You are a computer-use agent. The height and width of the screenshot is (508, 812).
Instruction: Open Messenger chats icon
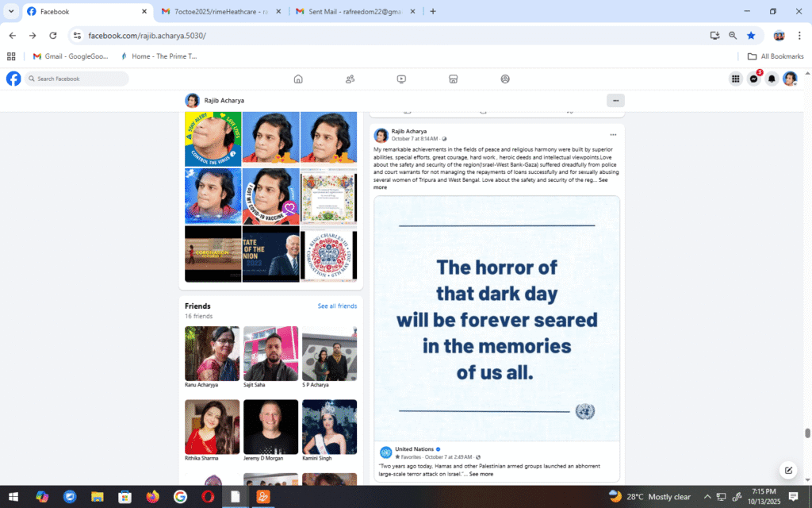[x=754, y=79]
